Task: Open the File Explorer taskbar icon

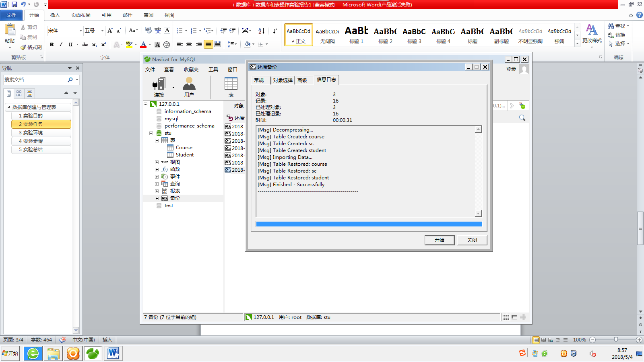Action: pos(53,354)
